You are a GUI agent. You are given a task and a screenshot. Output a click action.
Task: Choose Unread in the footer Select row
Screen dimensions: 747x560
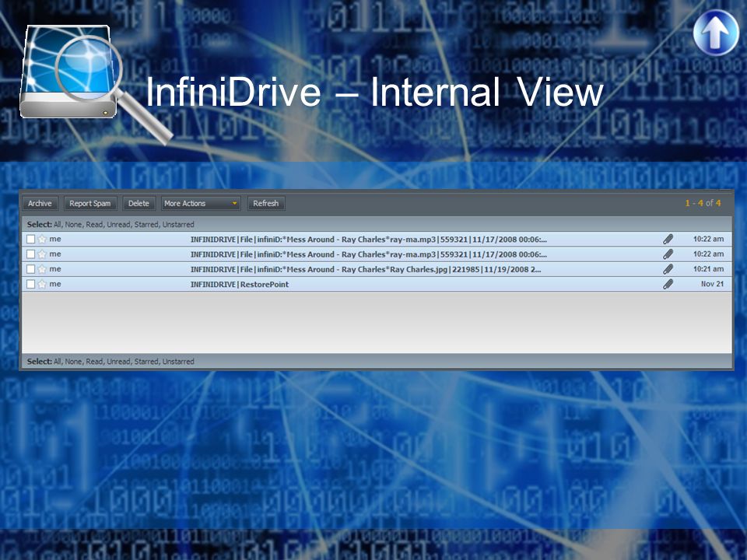pyautogui.click(x=118, y=362)
